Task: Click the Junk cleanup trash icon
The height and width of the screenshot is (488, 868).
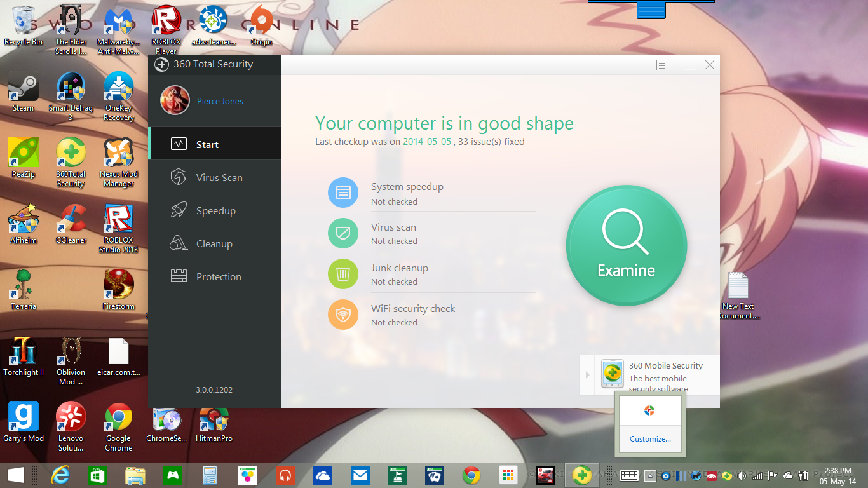Action: [x=343, y=274]
